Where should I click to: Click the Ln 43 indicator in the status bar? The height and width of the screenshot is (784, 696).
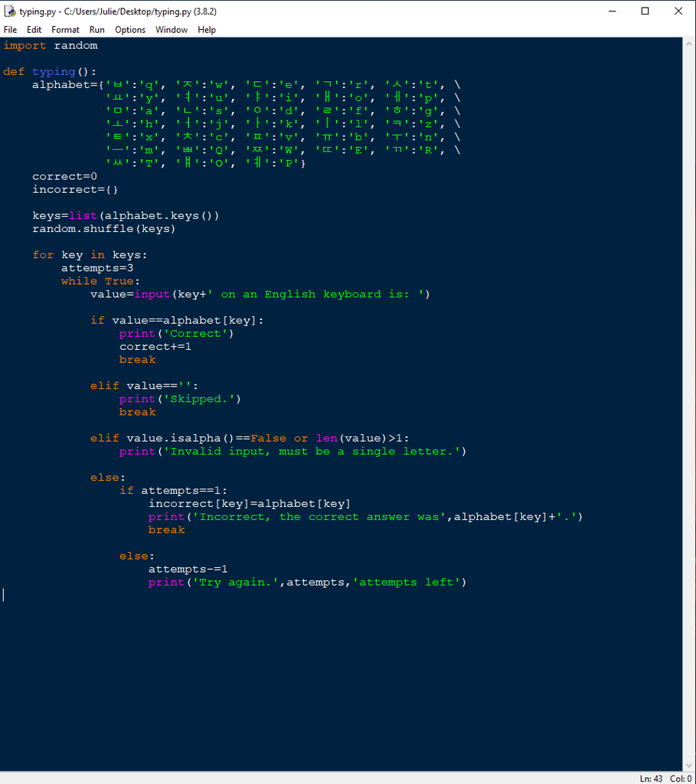[x=651, y=778]
